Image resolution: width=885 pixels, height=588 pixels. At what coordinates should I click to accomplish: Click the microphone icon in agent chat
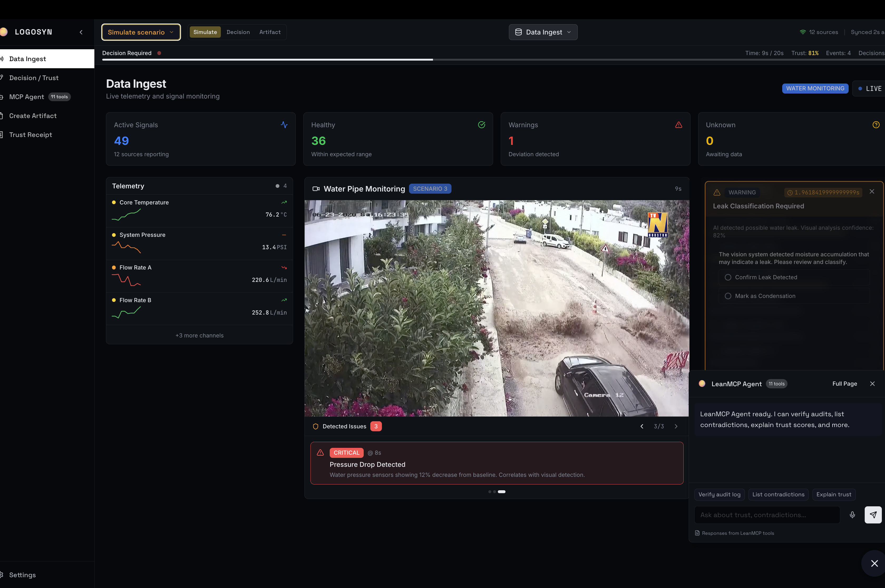pyautogui.click(x=852, y=515)
